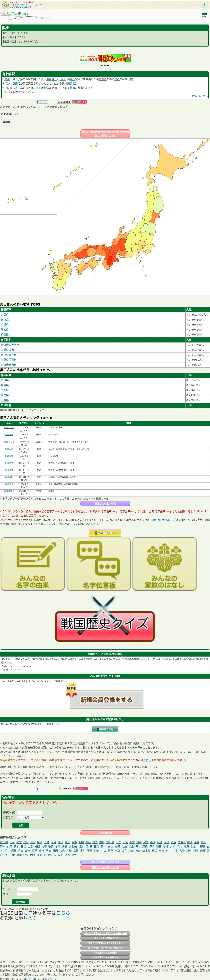Click the 家紋御守を作る button
Image resolution: width=210 pixels, height=980 pixels.
point(105,729)
